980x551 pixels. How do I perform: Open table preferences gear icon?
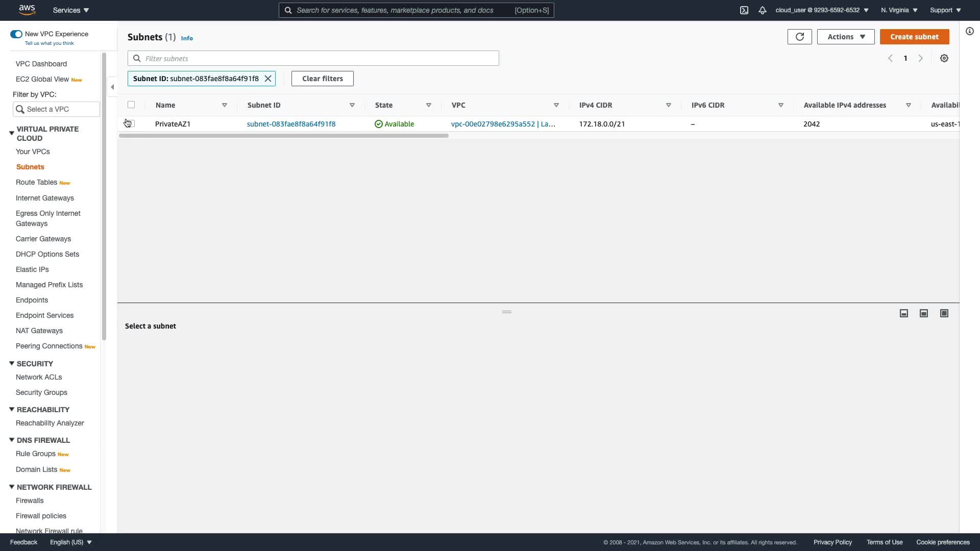click(944, 58)
